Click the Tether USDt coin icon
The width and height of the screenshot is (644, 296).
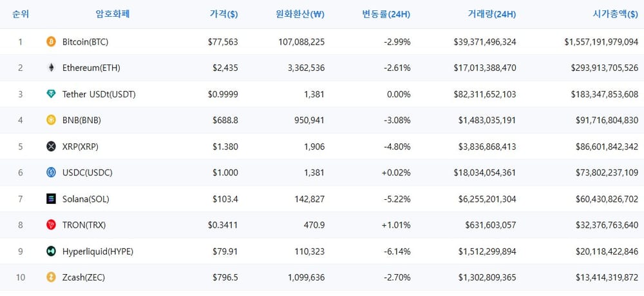click(x=51, y=94)
